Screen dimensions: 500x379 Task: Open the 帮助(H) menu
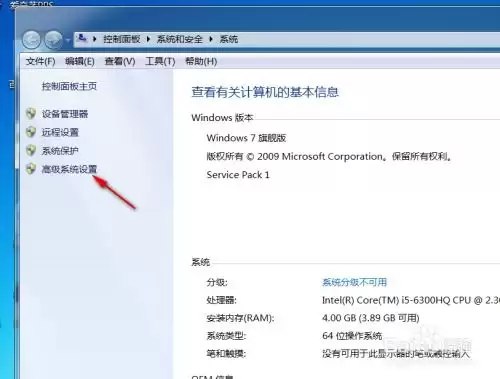coord(201,61)
